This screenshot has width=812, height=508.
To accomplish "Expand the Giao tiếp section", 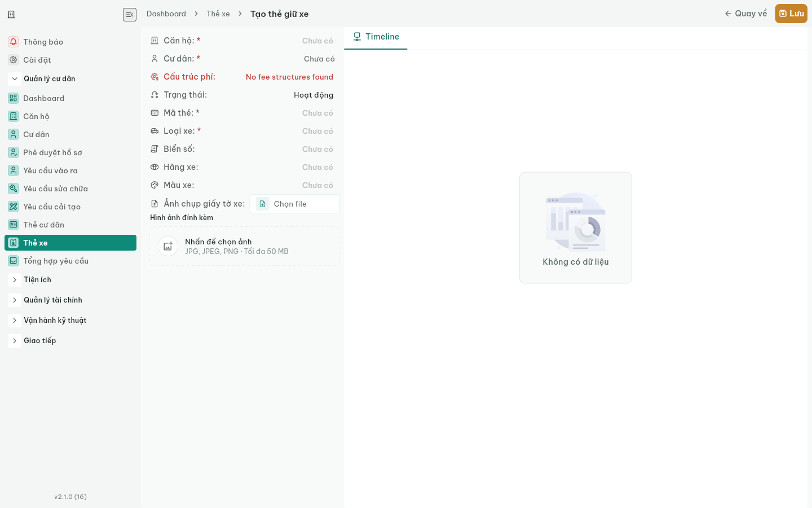I will (15, 340).
